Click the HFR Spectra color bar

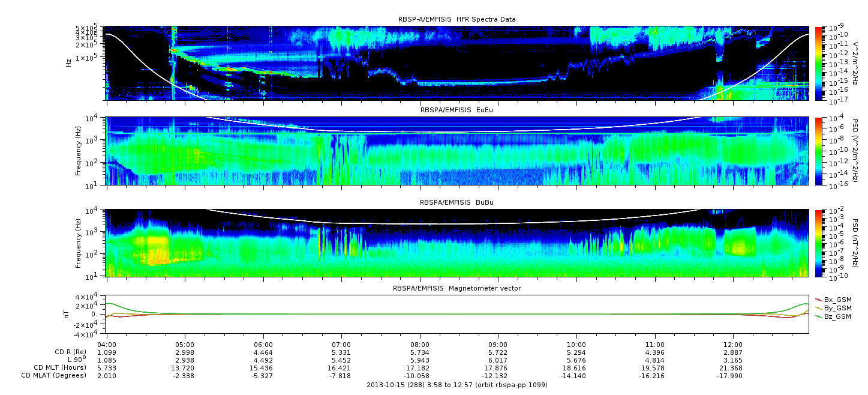coord(818,62)
